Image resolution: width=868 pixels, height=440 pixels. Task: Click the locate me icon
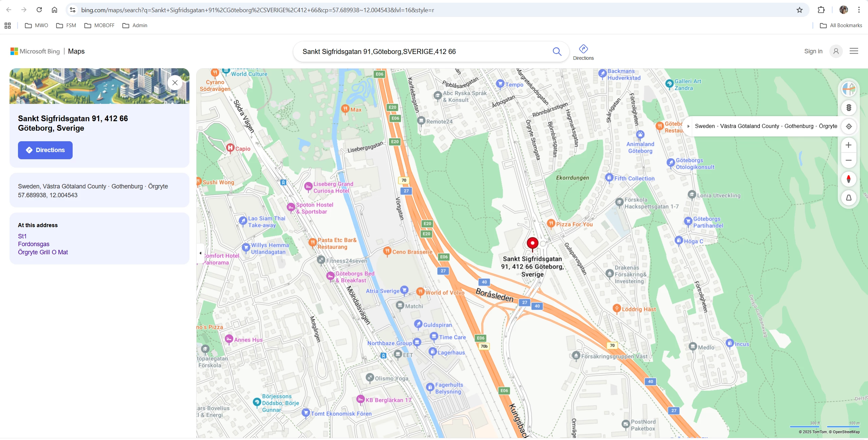[848, 126]
